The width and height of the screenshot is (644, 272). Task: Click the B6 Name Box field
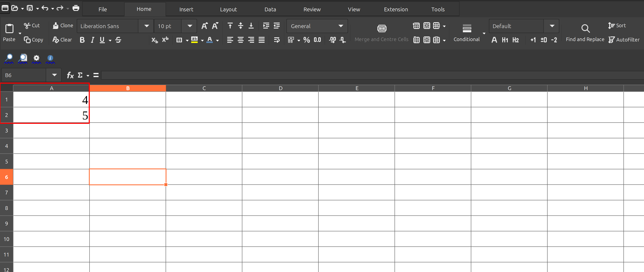tap(24, 75)
